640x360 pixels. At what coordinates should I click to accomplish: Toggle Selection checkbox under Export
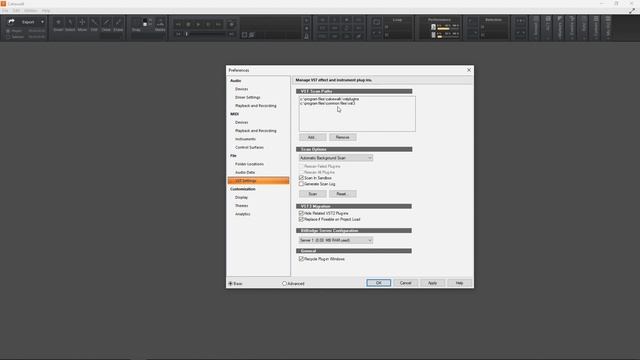coord(8,37)
